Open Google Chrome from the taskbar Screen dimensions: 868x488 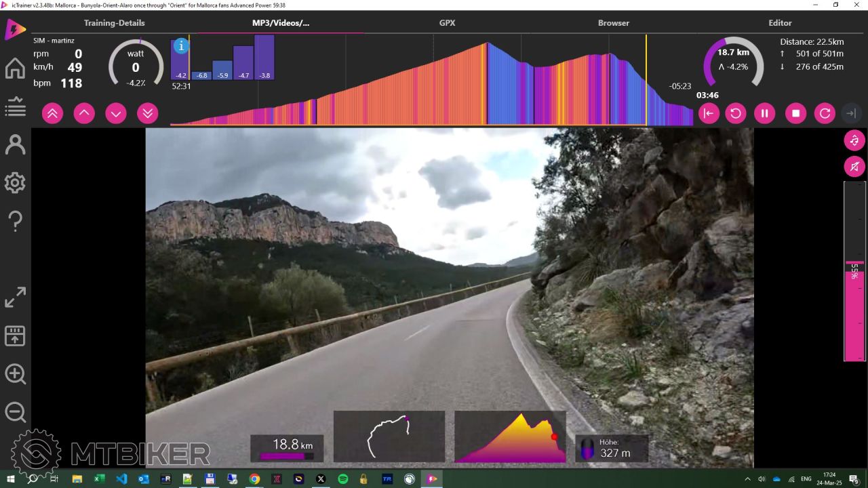click(254, 479)
